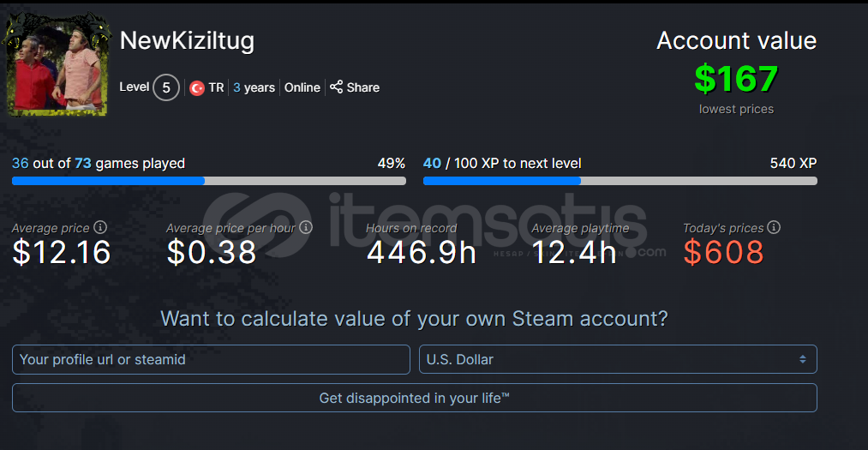Click the NewKiziltug username heading
Viewport: 868px width, 450px height.
[187, 41]
